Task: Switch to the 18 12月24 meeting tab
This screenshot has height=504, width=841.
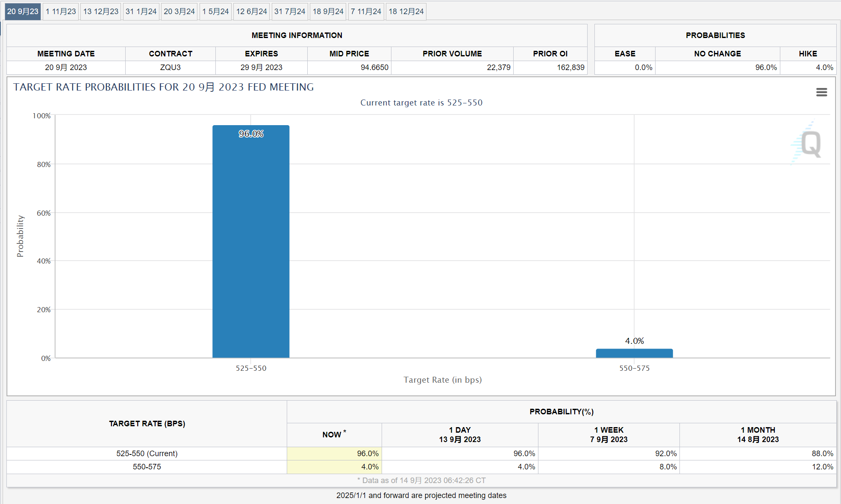Action: point(406,12)
